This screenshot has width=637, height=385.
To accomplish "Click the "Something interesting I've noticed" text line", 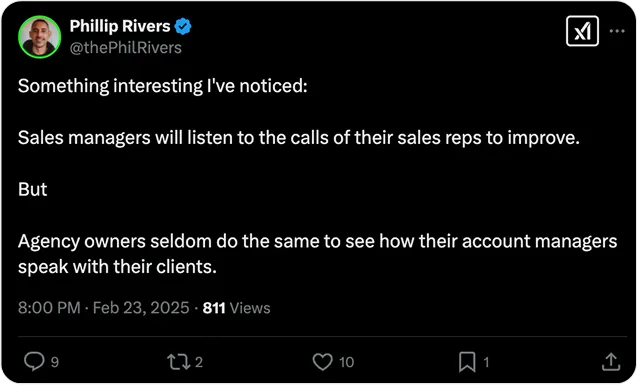I will click(x=163, y=86).
